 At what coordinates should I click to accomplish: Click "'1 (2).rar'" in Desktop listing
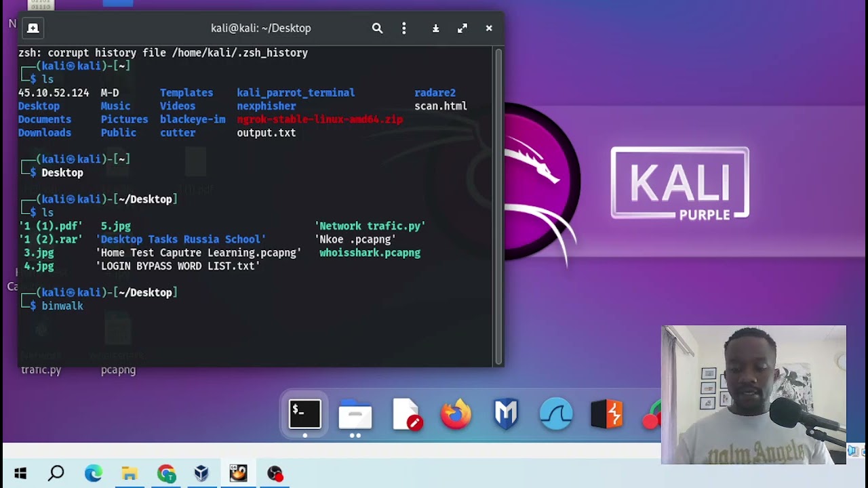tap(51, 239)
